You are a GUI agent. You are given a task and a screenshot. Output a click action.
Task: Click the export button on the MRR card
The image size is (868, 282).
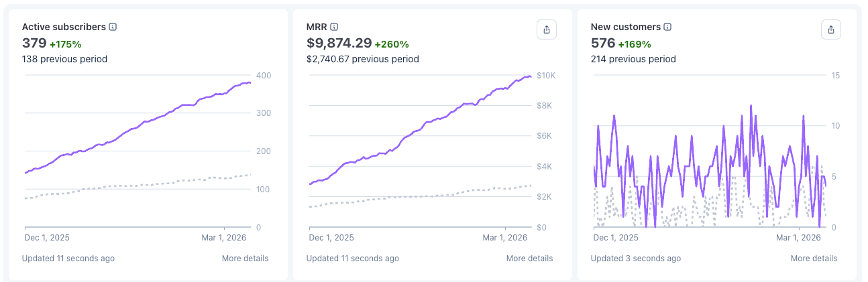[x=547, y=29]
